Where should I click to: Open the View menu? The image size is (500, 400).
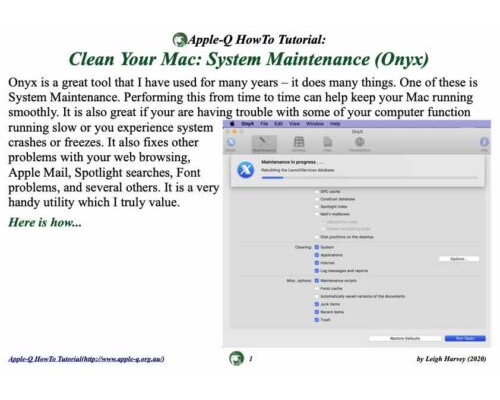[294, 124]
